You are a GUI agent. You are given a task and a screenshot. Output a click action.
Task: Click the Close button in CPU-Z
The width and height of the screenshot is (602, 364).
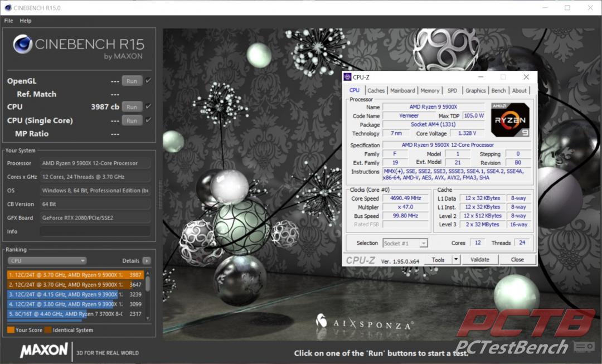click(517, 260)
